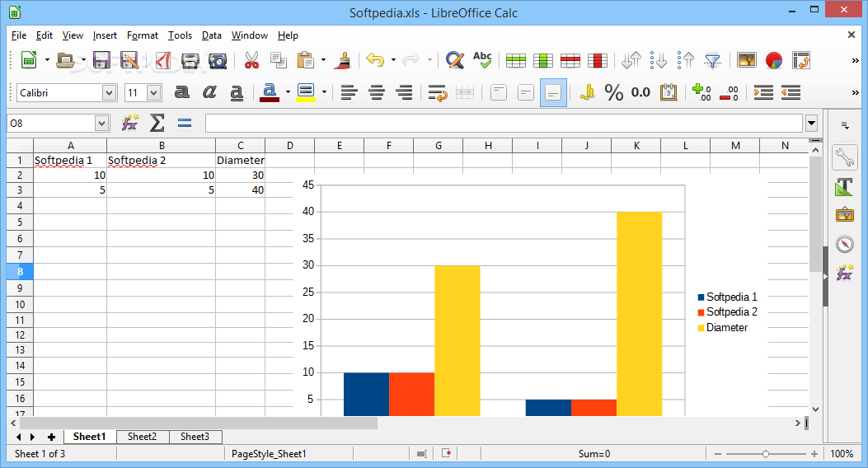
Task: Click the Save As icon with pencil
Action: coord(129,60)
